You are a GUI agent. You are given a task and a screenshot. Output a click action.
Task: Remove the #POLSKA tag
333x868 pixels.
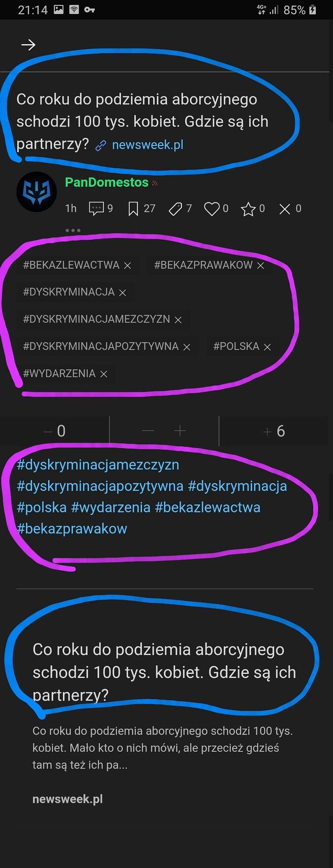(267, 347)
